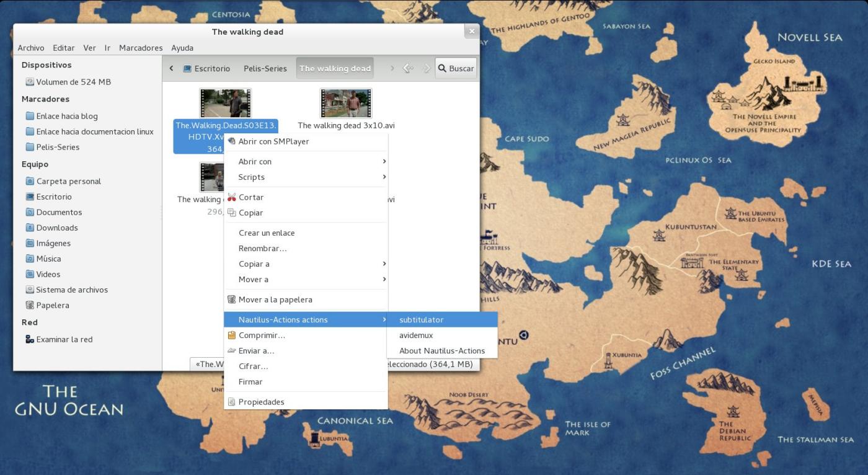Open the Imágenes folder icon
868x475 pixels.
tap(30, 243)
